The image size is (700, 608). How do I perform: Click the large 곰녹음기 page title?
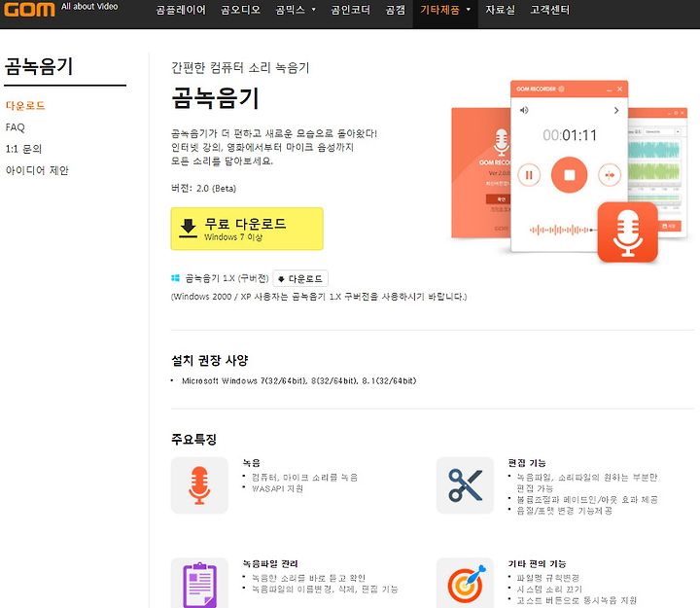215,98
